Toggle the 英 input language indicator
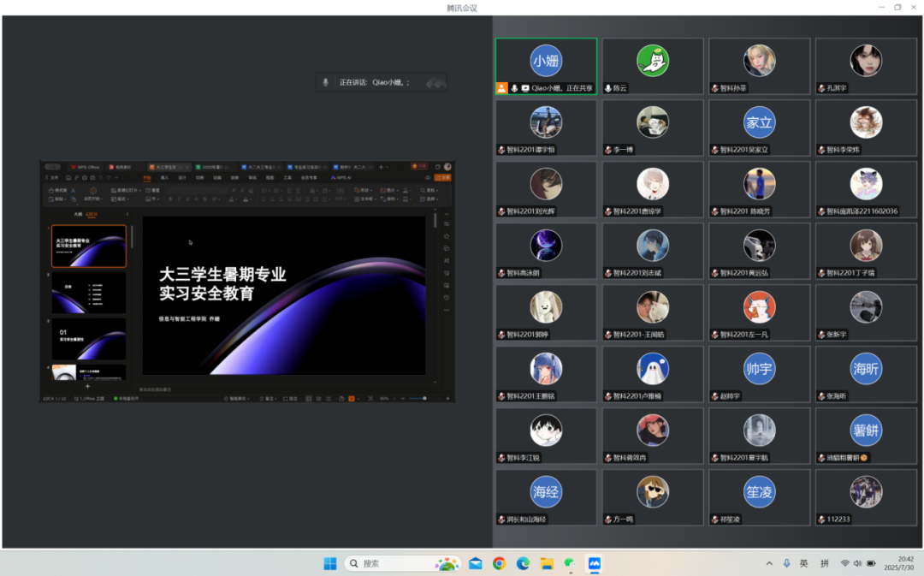 [x=803, y=564]
